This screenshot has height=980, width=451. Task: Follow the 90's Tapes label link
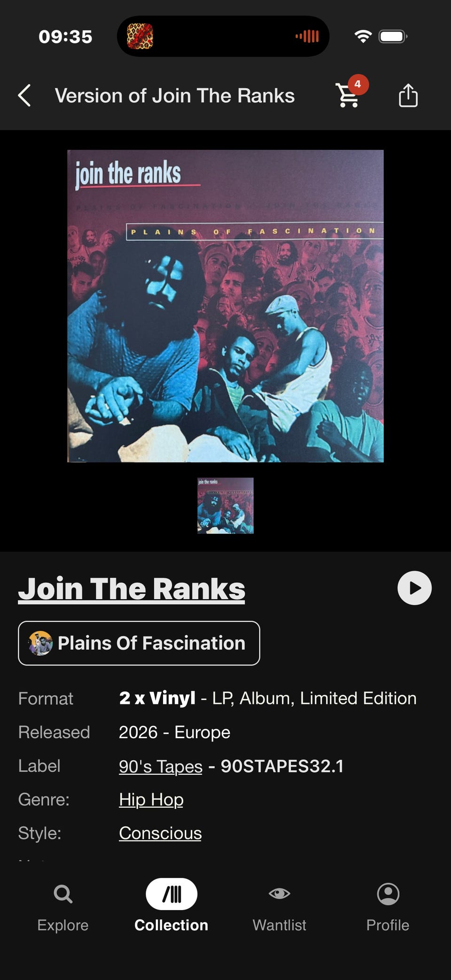(161, 766)
